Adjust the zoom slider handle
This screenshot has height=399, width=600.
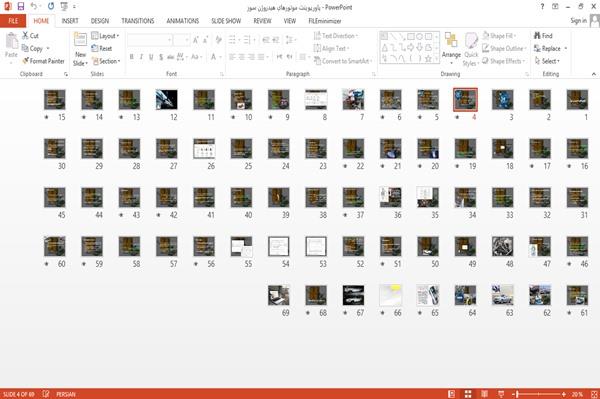(x=517, y=394)
